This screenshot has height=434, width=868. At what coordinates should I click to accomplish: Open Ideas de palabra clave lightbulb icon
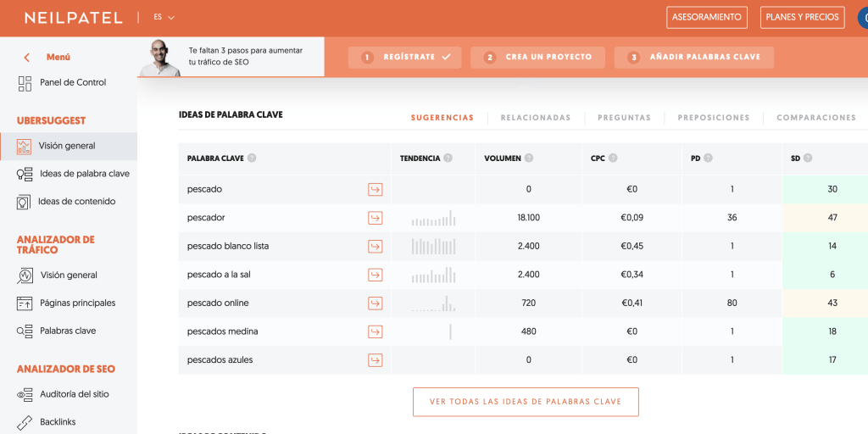pos(25,174)
